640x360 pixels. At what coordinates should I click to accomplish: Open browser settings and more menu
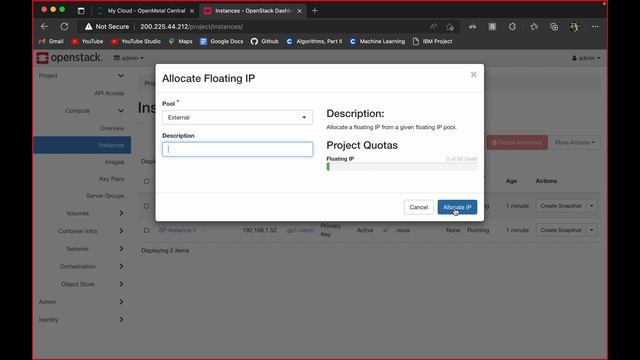click(595, 27)
